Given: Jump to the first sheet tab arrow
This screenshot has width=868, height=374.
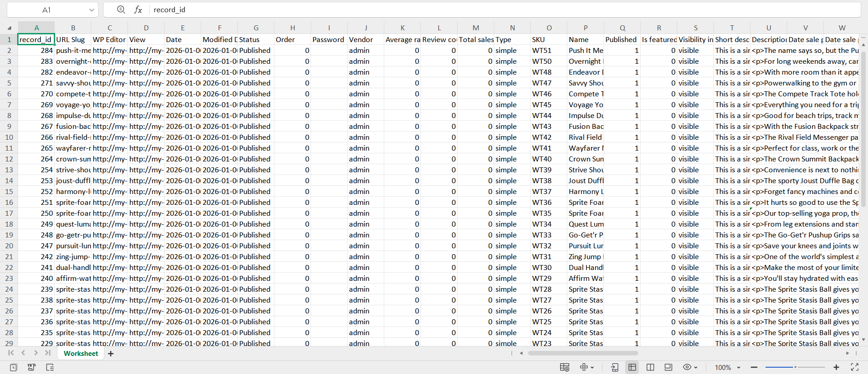Looking at the screenshot, I should click(x=11, y=353).
